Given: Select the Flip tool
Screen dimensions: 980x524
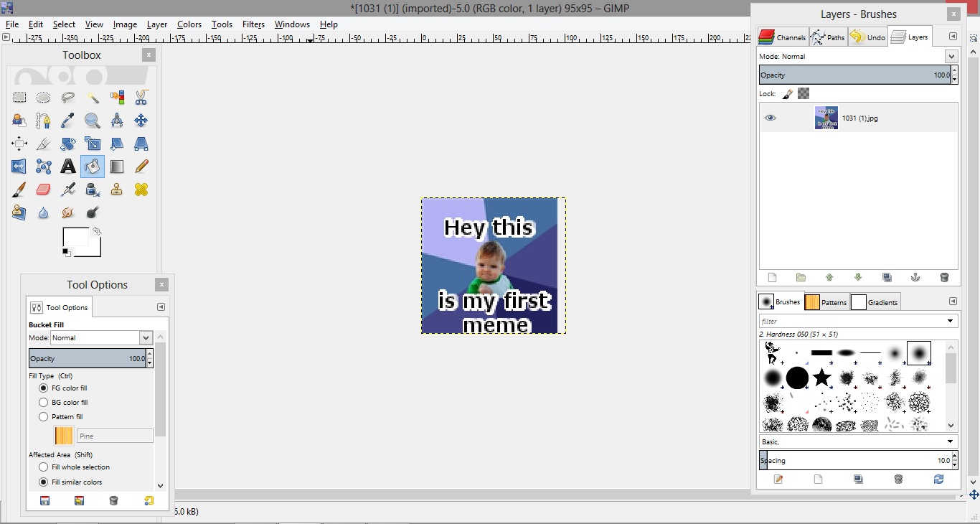Looking at the screenshot, I should 19,167.
